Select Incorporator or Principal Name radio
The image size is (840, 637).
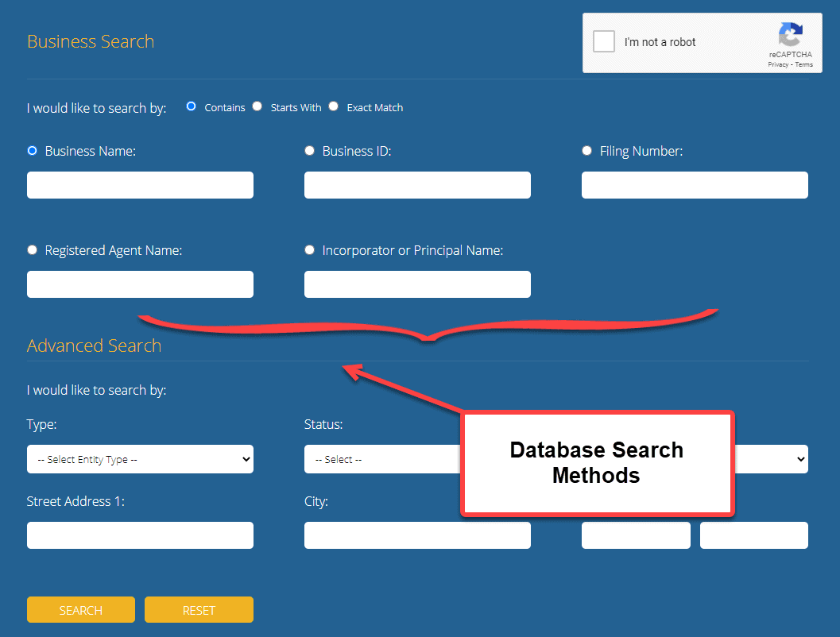pos(309,250)
